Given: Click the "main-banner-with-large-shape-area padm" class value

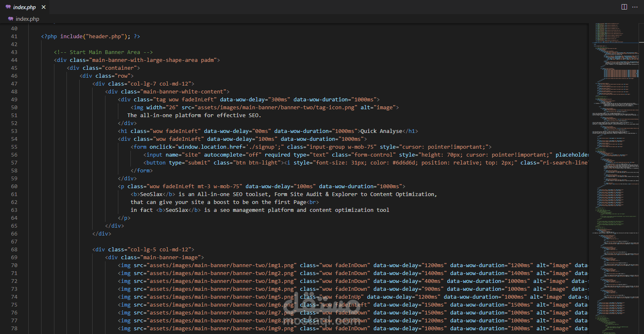Looking at the screenshot, I should click(153, 60).
